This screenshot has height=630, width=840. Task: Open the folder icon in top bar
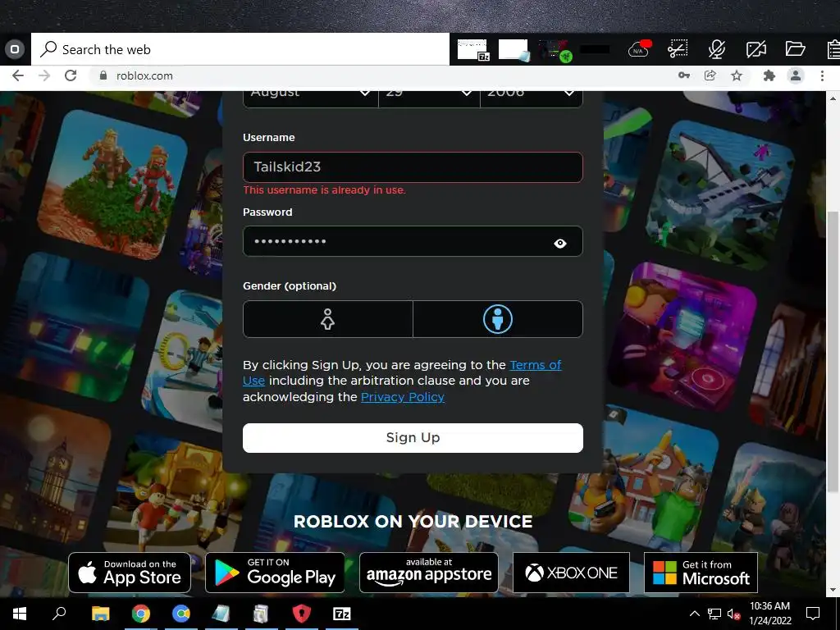[x=796, y=48]
